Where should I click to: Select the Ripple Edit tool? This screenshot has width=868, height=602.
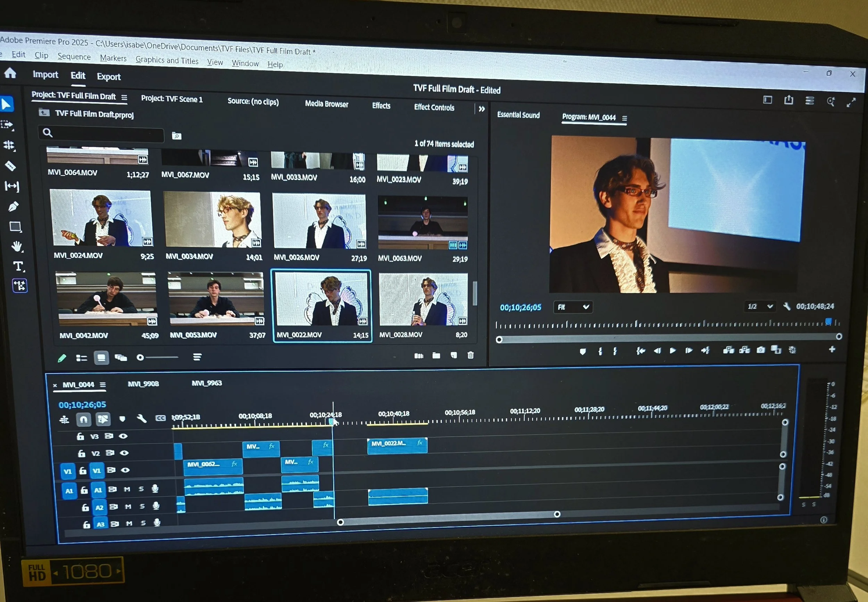9,145
